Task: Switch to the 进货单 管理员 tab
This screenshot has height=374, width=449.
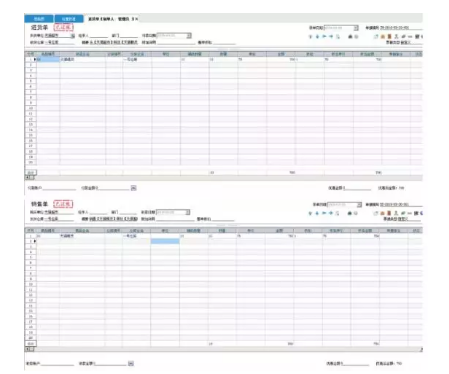Action: point(110,19)
